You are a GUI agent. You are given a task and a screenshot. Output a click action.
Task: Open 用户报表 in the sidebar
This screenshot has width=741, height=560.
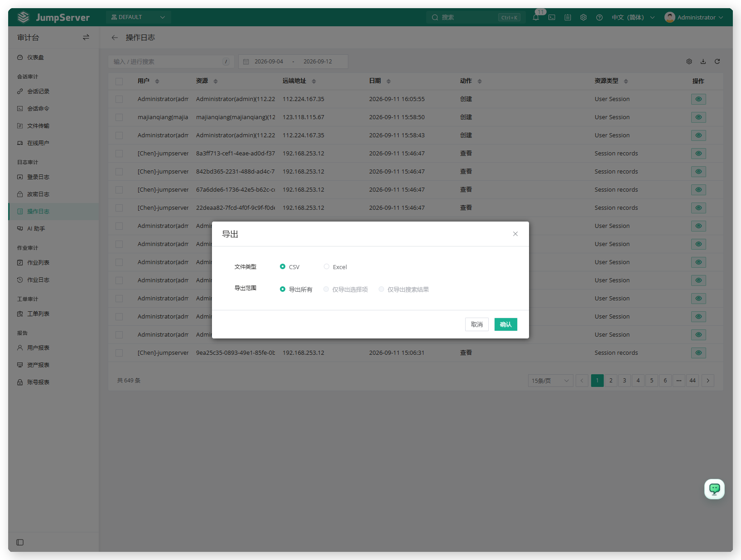point(38,348)
